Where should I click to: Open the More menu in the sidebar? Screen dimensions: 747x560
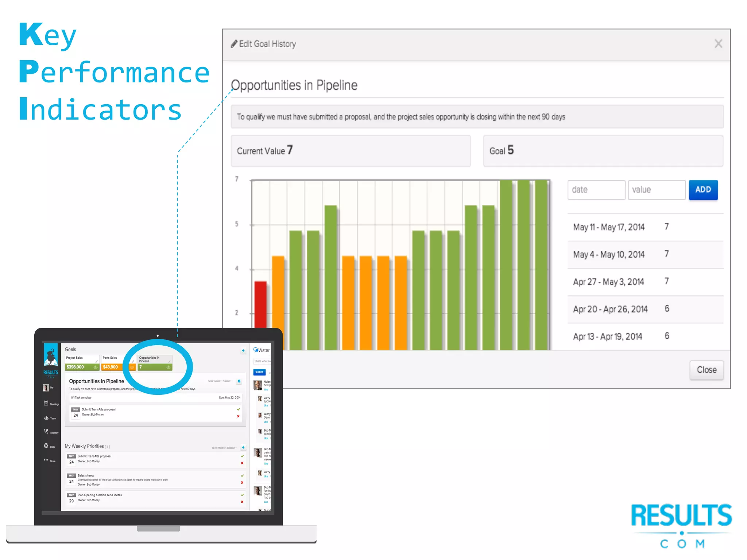point(50,461)
